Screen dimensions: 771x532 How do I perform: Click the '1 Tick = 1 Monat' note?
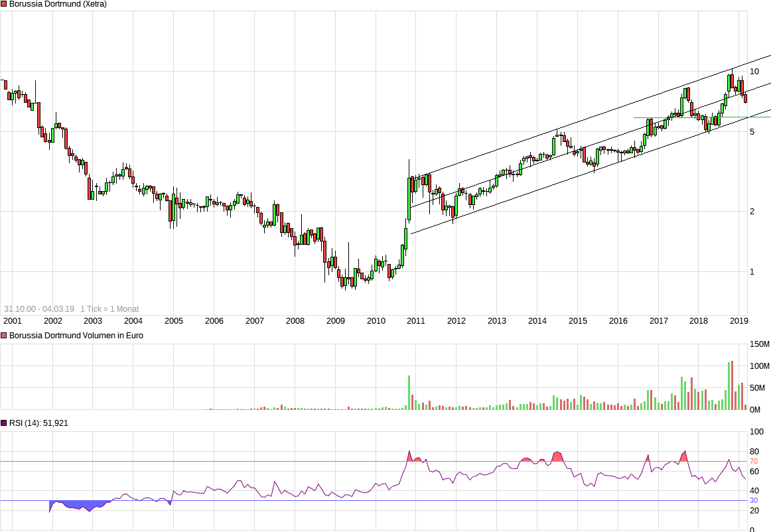(x=109, y=308)
